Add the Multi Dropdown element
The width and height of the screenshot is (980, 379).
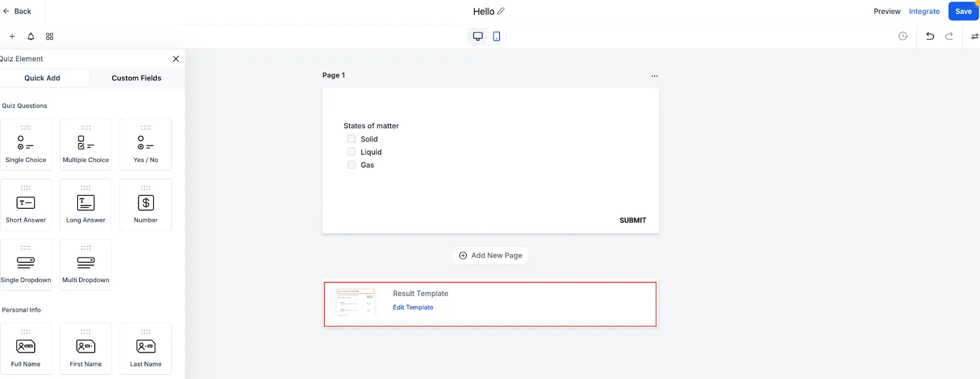coord(86,265)
